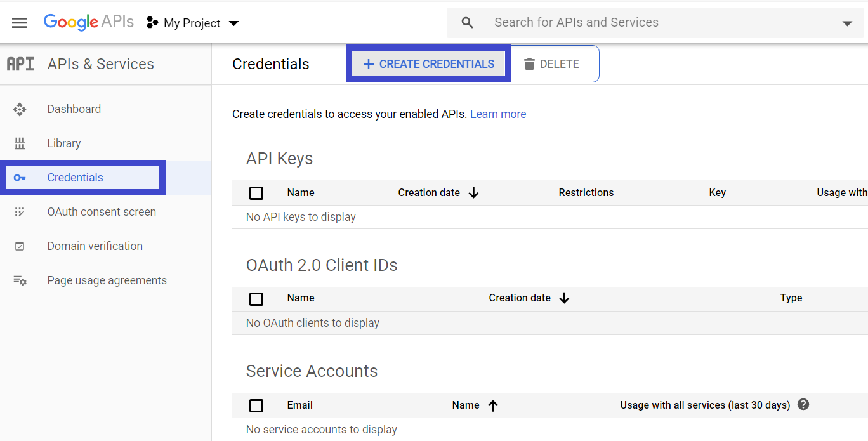The image size is (868, 441).
Task: Click the Page usage agreements gear icon
Action: coord(20,280)
